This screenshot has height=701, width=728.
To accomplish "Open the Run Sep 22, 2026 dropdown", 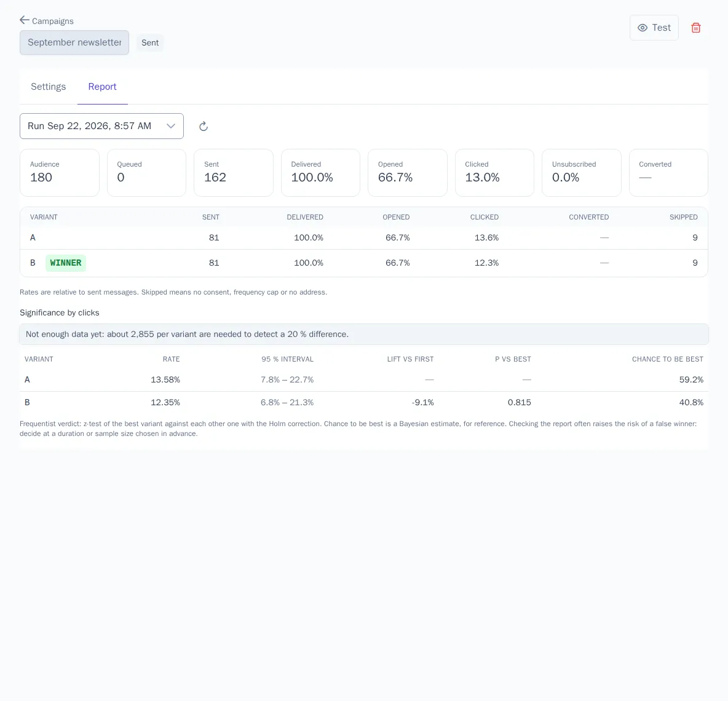I will click(x=101, y=126).
